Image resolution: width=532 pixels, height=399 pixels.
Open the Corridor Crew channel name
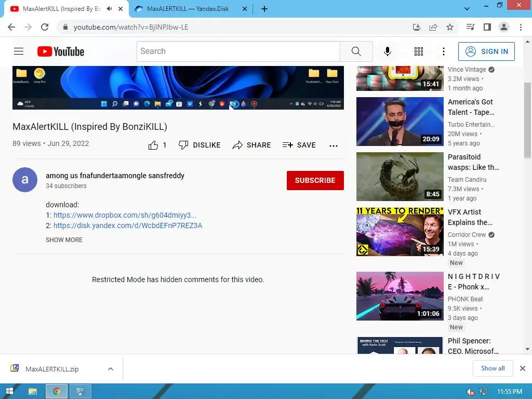click(x=467, y=235)
